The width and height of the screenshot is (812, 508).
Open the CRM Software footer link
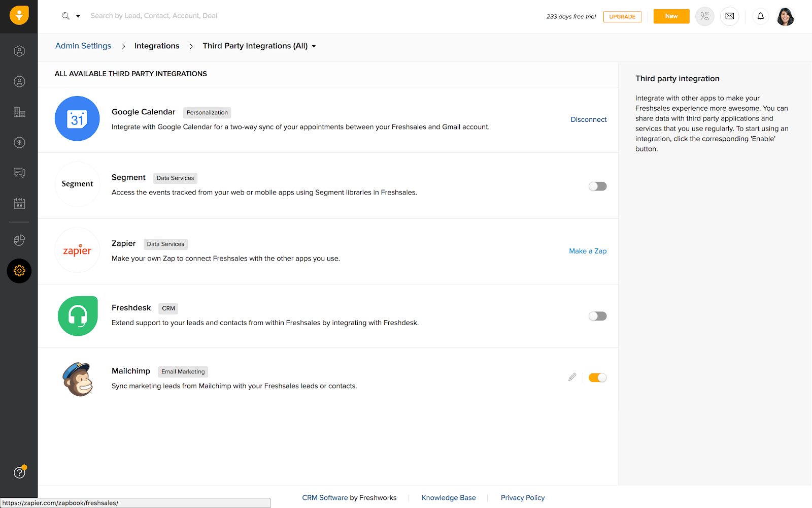click(x=325, y=498)
